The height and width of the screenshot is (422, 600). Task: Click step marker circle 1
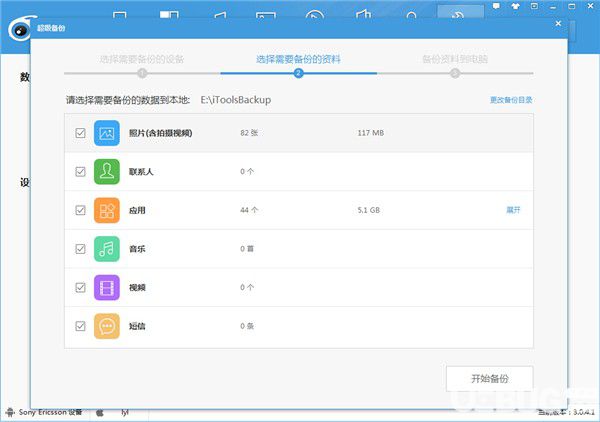pyautogui.click(x=142, y=73)
